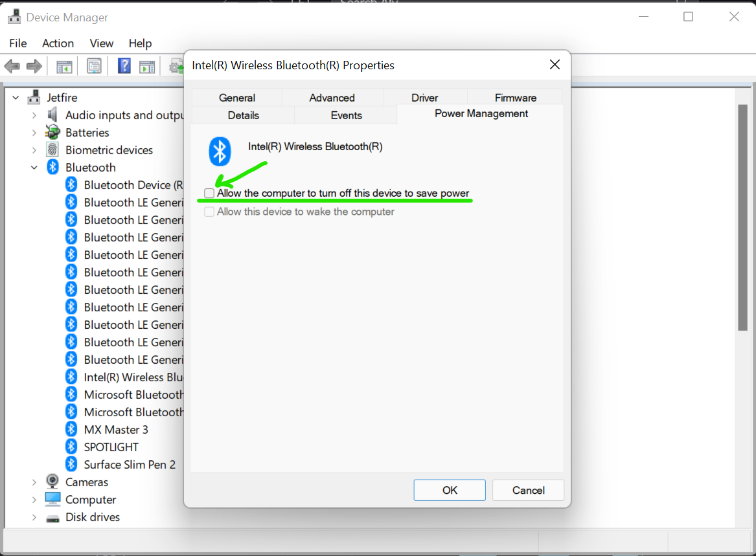
Task: Click Bluetooth icon beside SPOTLIGHT
Action: pos(71,447)
